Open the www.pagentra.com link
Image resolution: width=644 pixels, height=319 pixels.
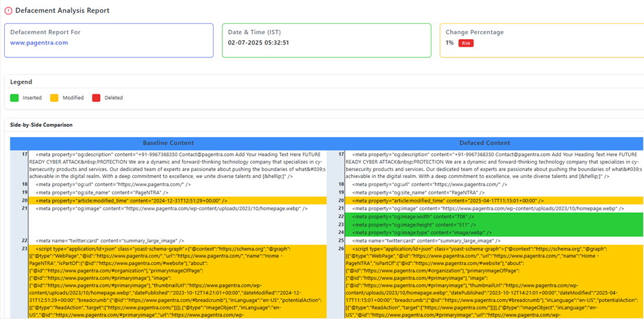point(39,42)
